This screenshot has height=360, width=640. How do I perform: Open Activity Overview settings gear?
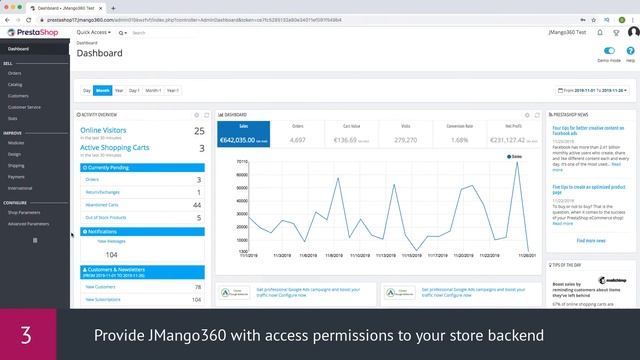coord(196,115)
